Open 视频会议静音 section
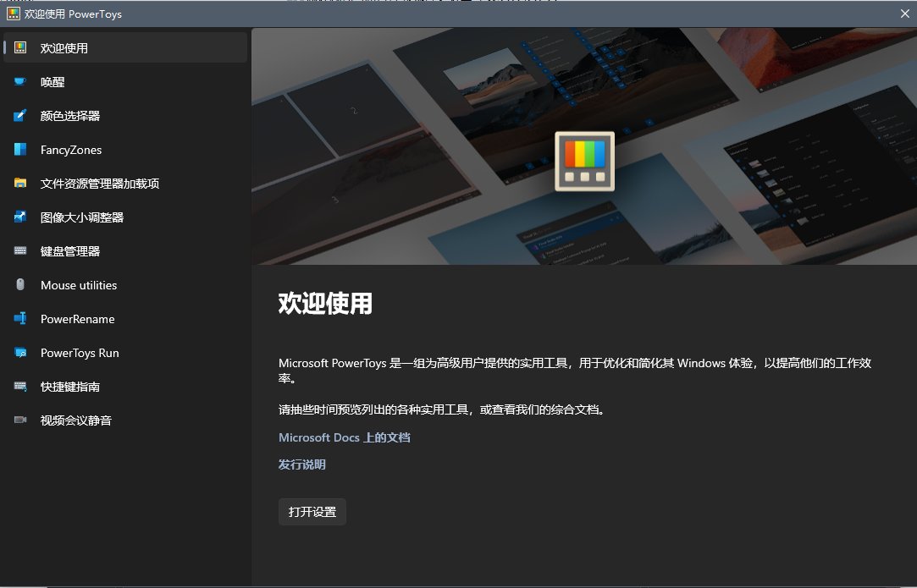The height and width of the screenshot is (588, 917). [x=125, y=420]
